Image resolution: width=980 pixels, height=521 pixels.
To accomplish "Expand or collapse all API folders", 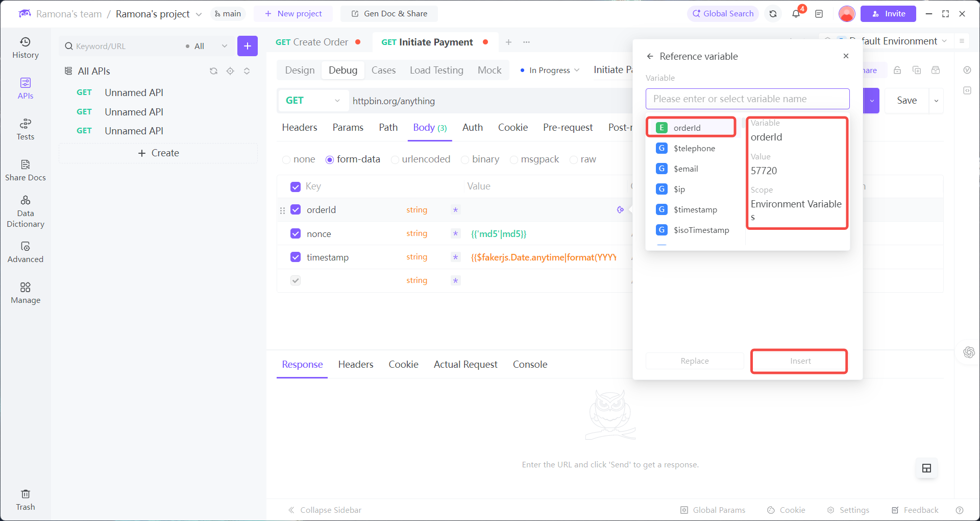I will click(247, 71).
